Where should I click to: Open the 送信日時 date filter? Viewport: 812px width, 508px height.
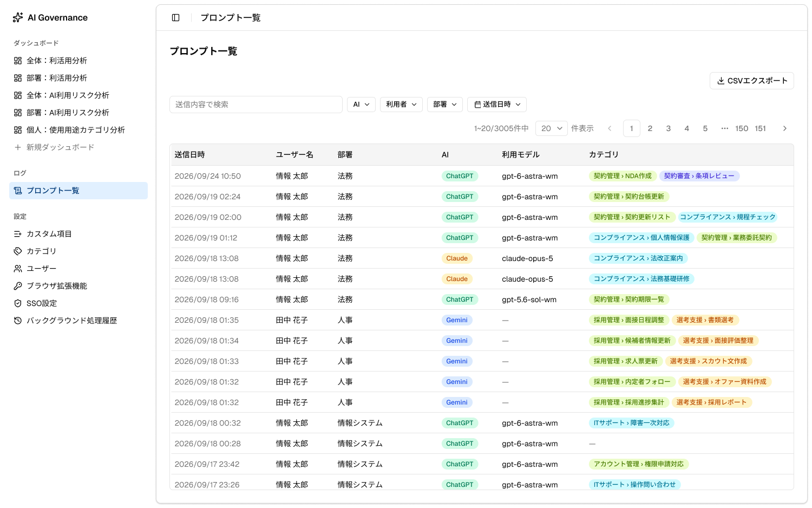tap(497, 105)
